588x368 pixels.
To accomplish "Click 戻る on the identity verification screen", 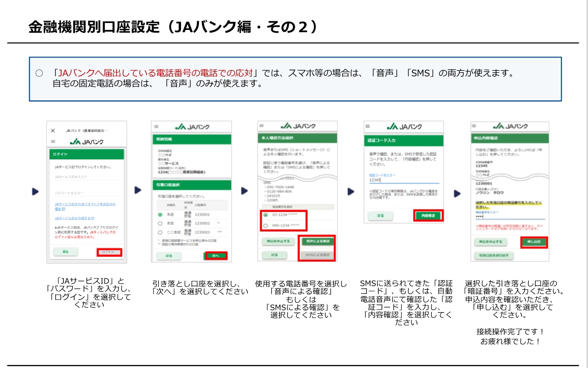I will 274,254.
